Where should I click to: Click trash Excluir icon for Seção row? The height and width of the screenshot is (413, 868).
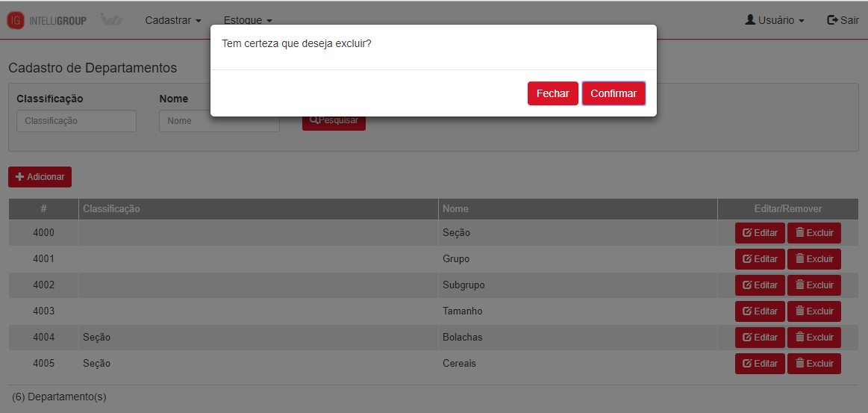(800, 233)
